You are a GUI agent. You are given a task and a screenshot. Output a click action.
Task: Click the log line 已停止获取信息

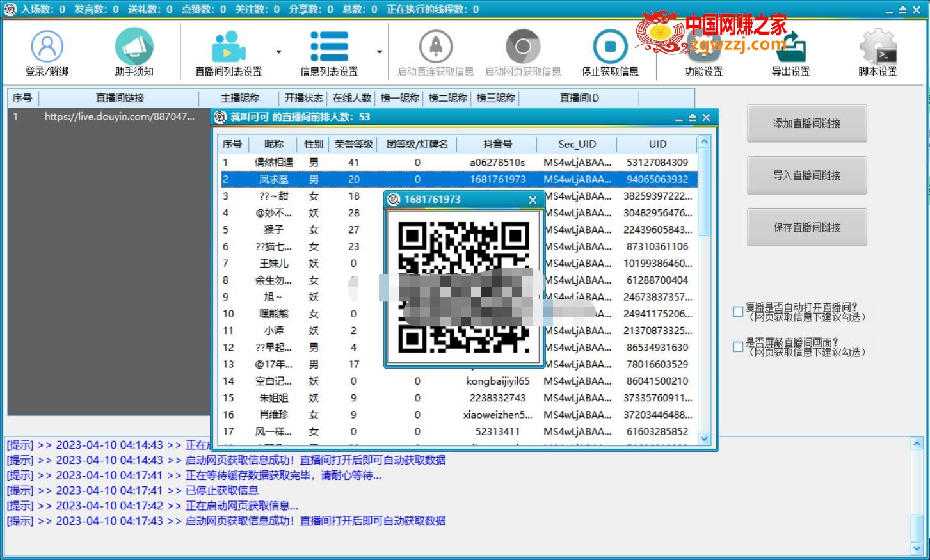pos(221,490)
